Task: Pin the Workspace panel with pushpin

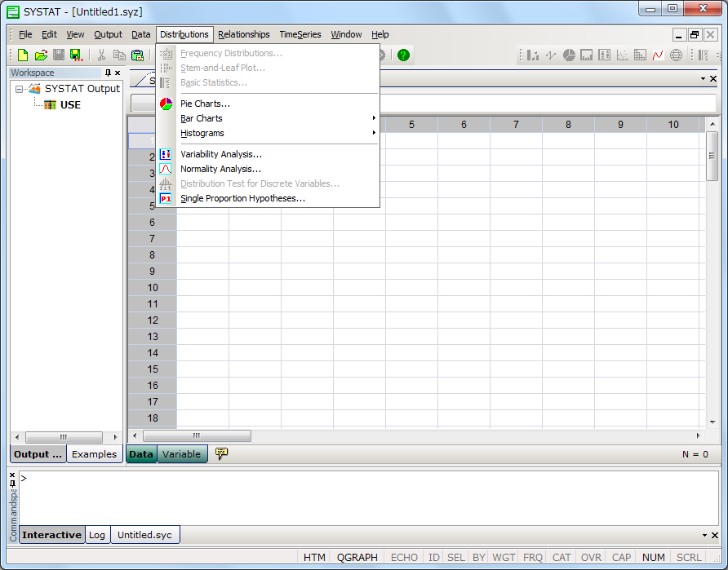Action: 108,73
